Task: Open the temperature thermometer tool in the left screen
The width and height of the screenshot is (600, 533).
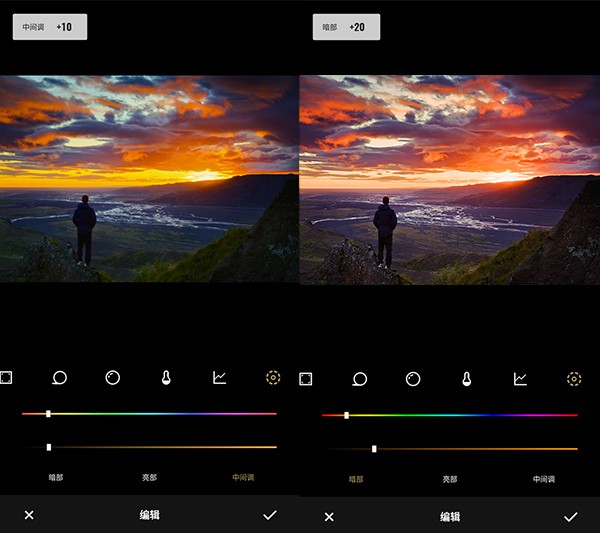Action: click(x=166, y=378)
